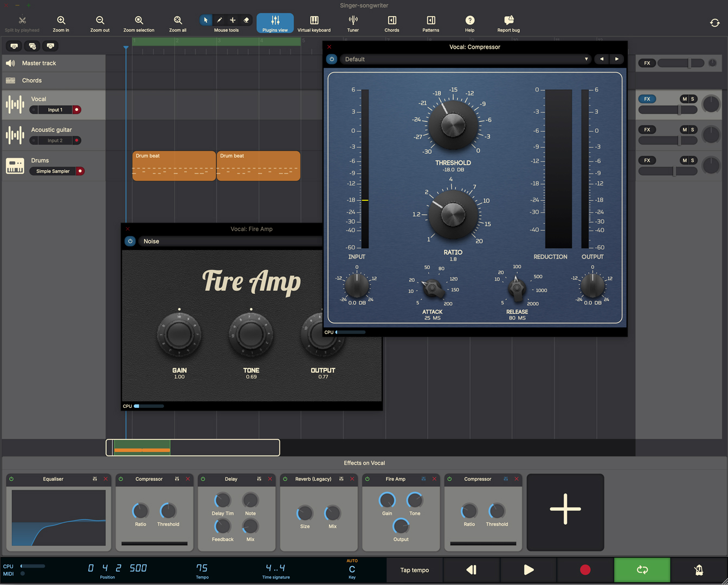
Task: Open the Patterns panel
Action: pyautogui.click(x=430, y=23)
